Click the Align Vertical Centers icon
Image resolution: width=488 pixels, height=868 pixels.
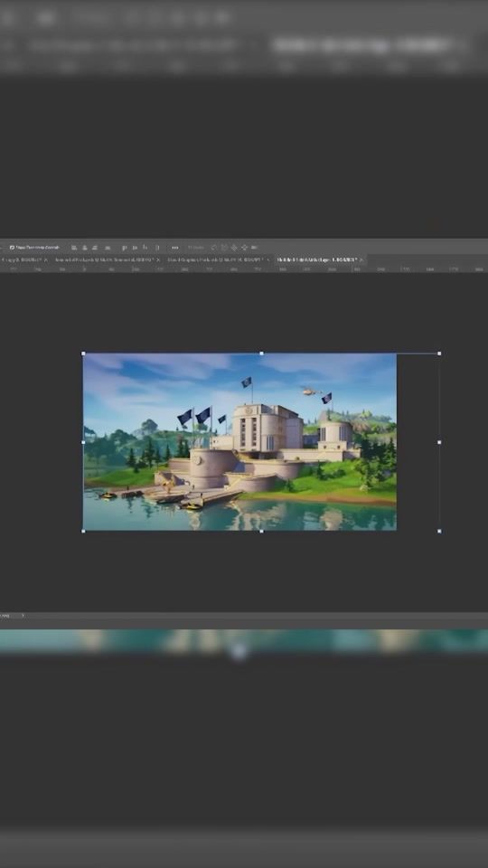135,248
